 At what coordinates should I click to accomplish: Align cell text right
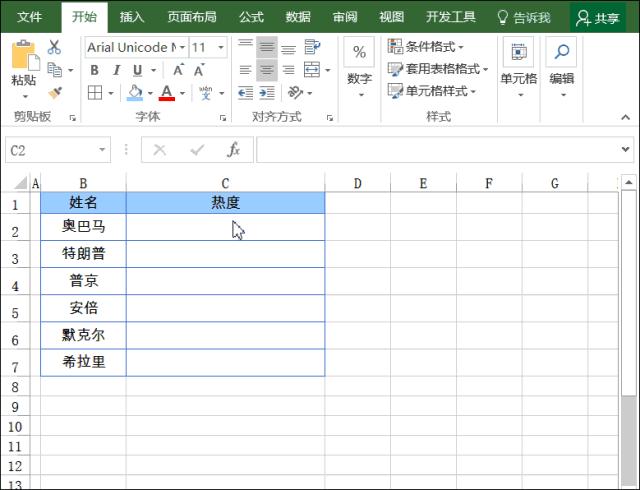point(289,70)
